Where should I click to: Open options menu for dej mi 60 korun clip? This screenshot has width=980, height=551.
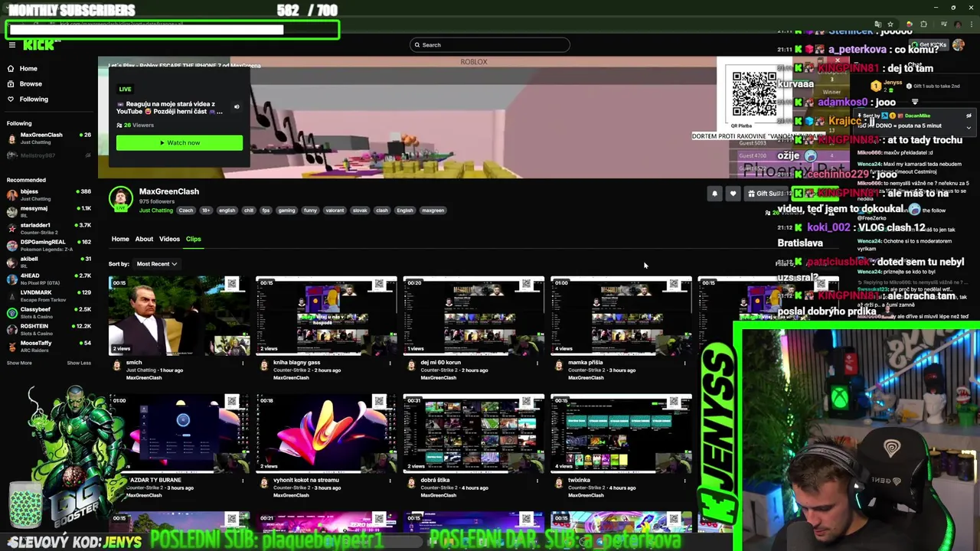pyautogui.click(x=537, y=363)
